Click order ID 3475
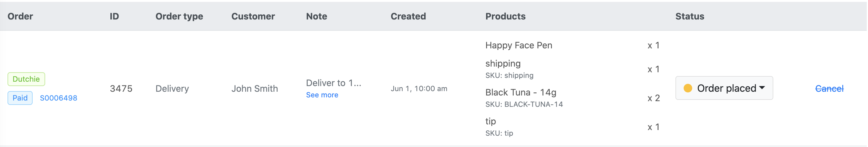This screenshot has width=868, height=147. (121, 89)
